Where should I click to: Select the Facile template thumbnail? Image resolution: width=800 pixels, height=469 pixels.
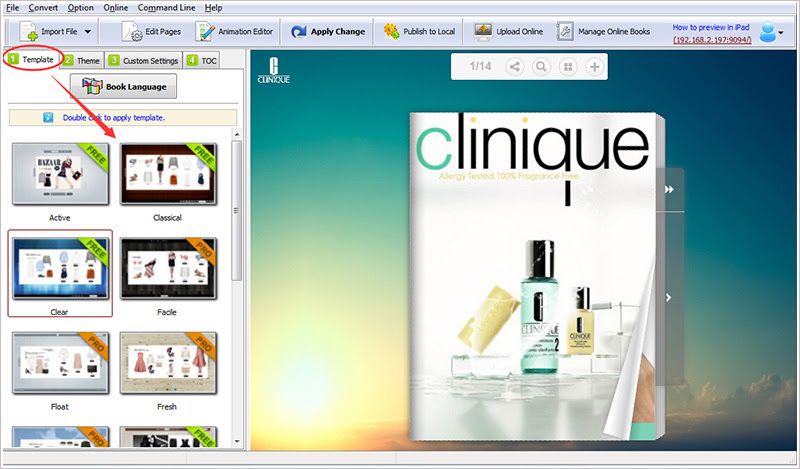[168, 268]
